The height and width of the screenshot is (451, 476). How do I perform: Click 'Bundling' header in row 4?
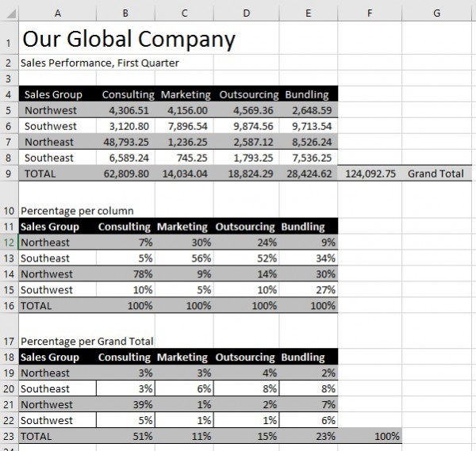[x=308, y=94]
